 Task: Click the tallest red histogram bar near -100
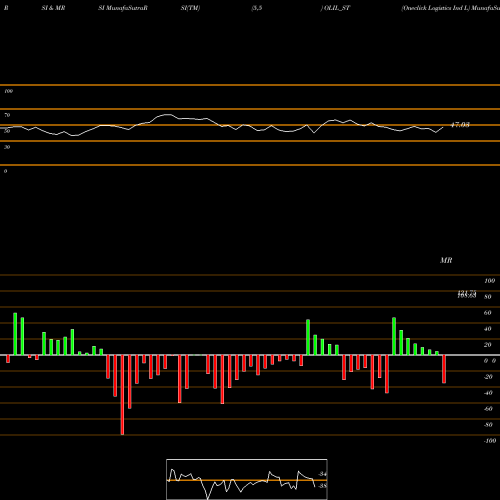[122, 395]
